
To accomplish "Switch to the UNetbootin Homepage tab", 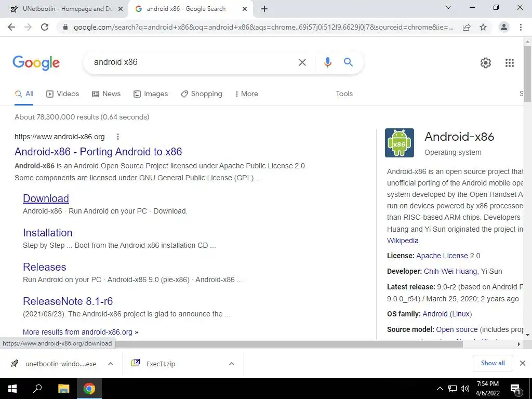I will pyautogui.click(x=64, y=9).
